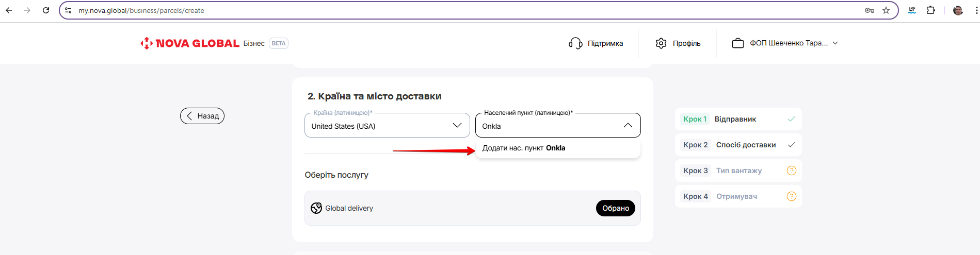Click the Обрано button for Global delivery
980x255 pixels.
(615, 208)
